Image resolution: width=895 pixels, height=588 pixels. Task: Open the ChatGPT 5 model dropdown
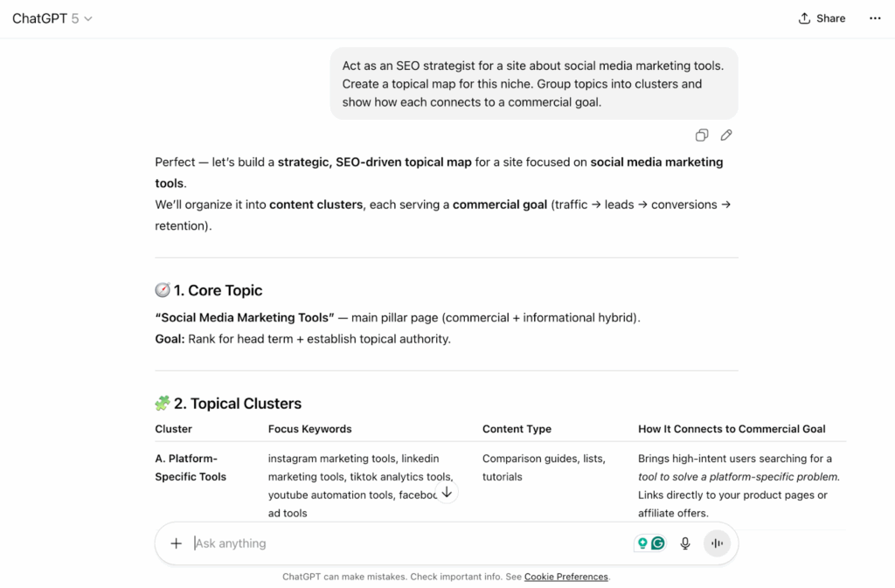click(x=52, y=18)
